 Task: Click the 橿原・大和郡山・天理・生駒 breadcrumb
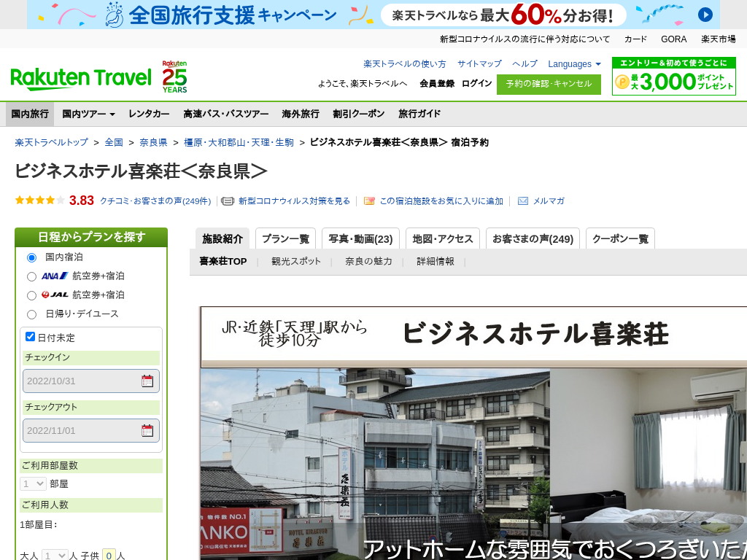point(239,142)
